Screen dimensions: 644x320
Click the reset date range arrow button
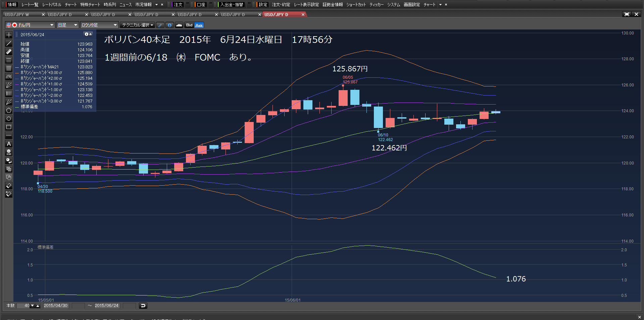click(143, 306)
